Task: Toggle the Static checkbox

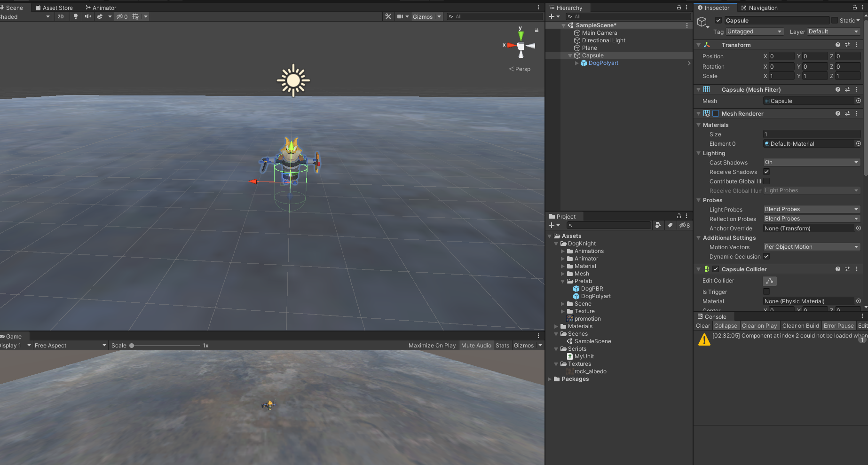Action: 835,20
